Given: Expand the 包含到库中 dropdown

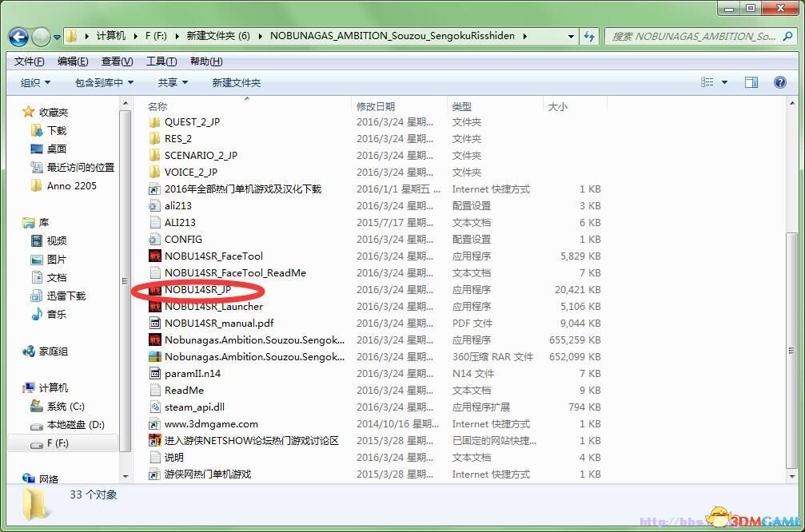Looking at the screenshot, I should pyautogui.click(x=104, y=82).
